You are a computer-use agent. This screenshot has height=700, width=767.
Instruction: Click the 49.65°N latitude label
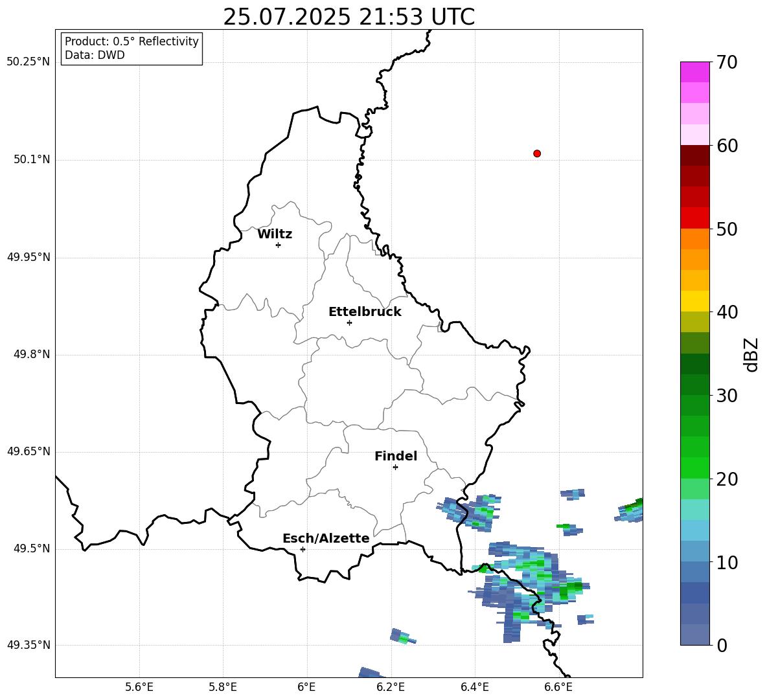[29, 451]
